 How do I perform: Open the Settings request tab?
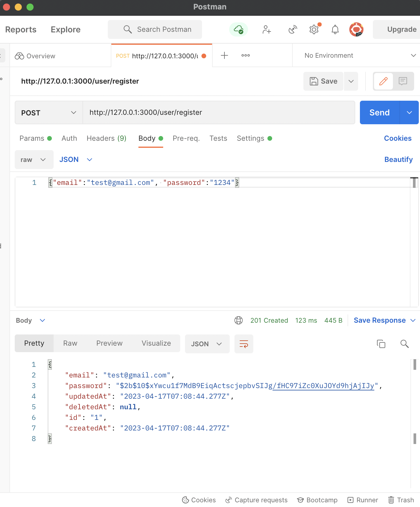[x=254, y=138]
